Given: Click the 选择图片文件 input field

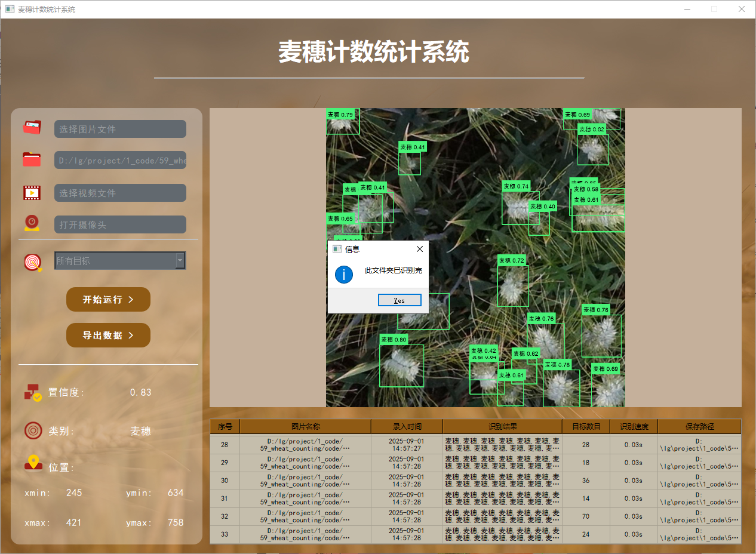Looking at the screenshot, I should tap(120, 129).
